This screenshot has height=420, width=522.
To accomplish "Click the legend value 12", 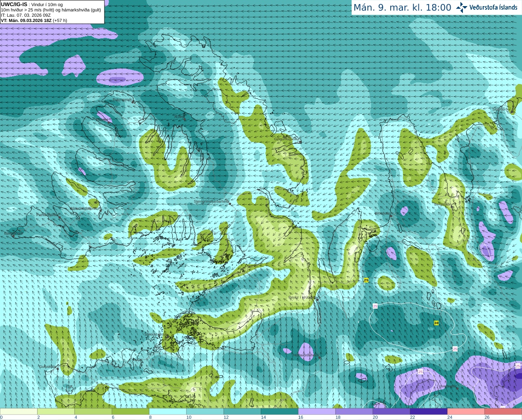I will pyautogui.click(x=226, y=417).
